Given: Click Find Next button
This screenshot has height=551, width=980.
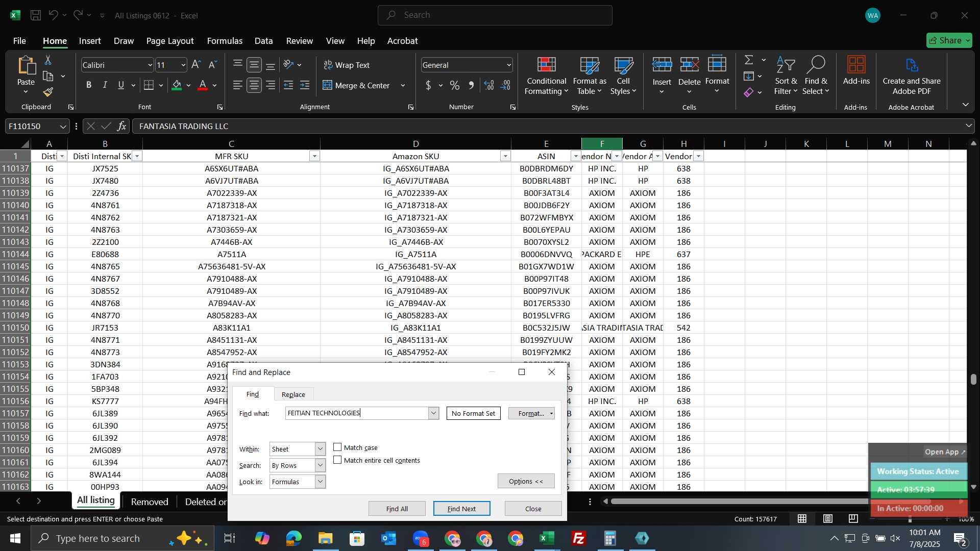Looking at the screenshot, I should coord(461,509).
